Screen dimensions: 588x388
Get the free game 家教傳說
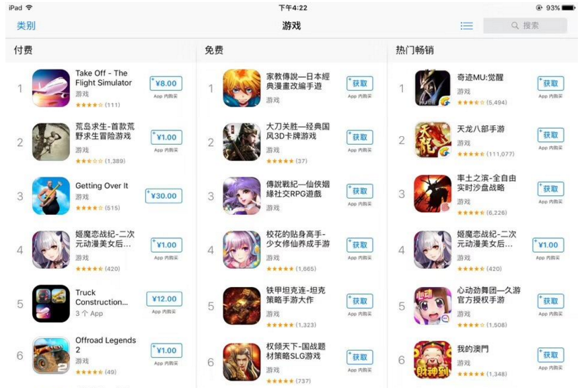coord(360,84)
